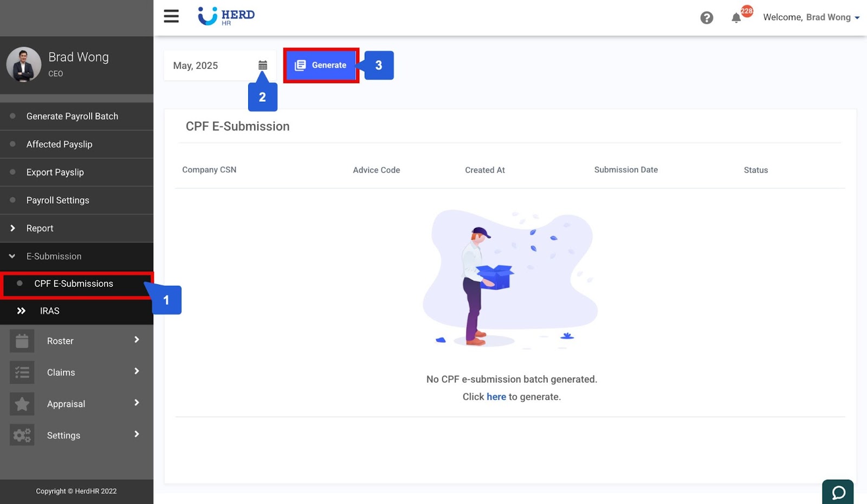Select CPF E-Submissions in sidebar
The width and height of the screenshot is (867, 504).
pyautogui.click(x=74, y=284)
